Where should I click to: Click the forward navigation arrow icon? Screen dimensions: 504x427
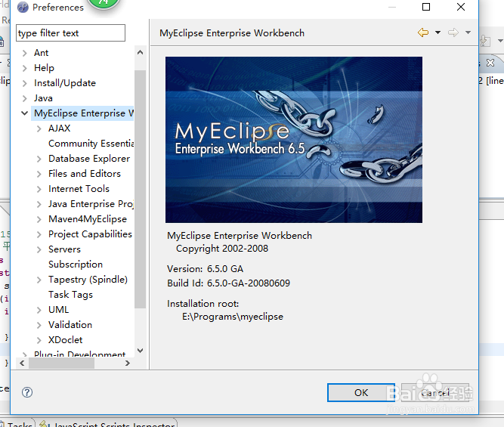coord(453,32)
